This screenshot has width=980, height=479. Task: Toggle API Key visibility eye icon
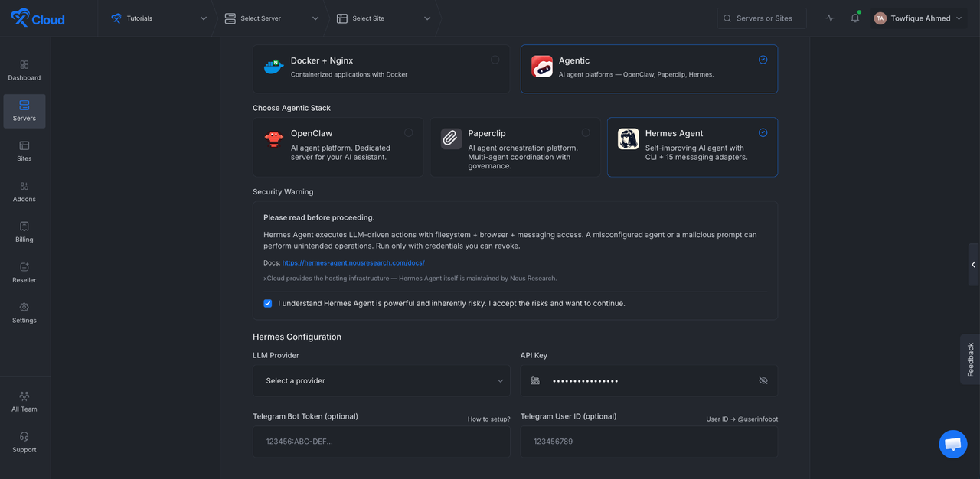click(x=763, y=380)
